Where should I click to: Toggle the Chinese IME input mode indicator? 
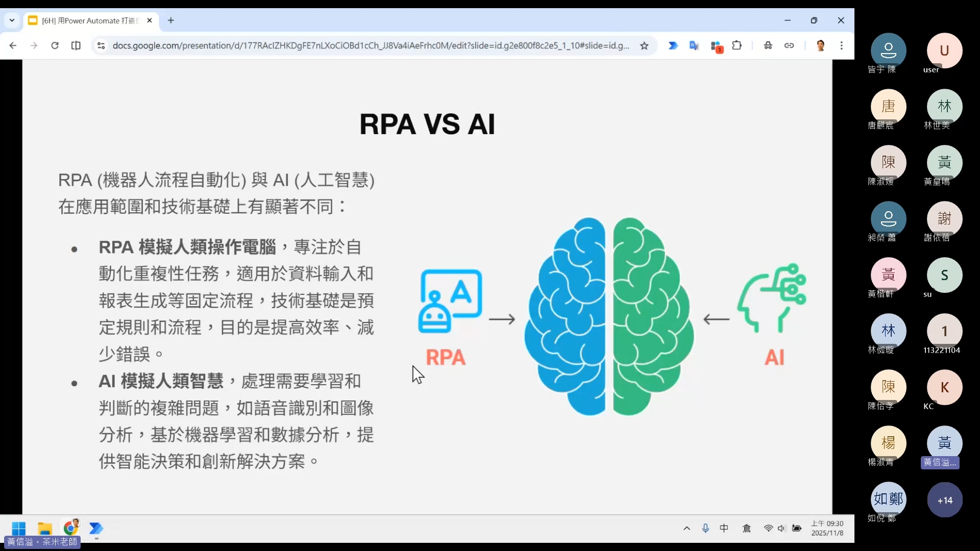724,529
